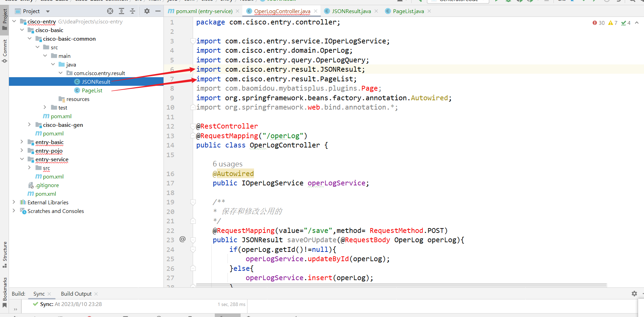Select pom.xml under cisco-basic-common
The image size is (644, 317).
coord(61,116)
